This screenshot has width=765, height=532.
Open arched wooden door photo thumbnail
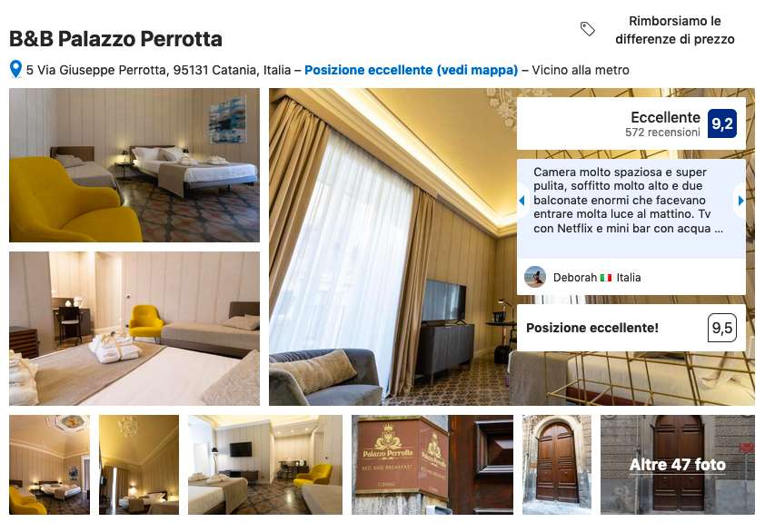[x=557, y=465]
